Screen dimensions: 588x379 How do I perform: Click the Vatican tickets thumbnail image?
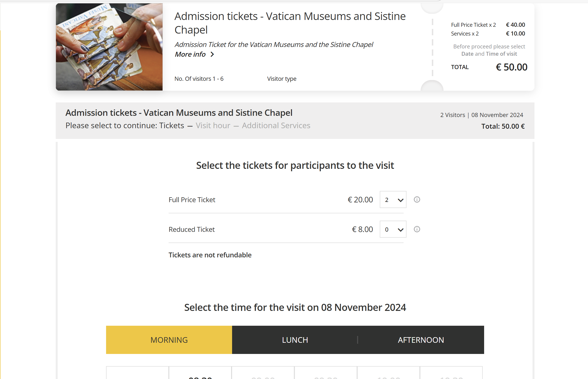click(x=109, y=47)
